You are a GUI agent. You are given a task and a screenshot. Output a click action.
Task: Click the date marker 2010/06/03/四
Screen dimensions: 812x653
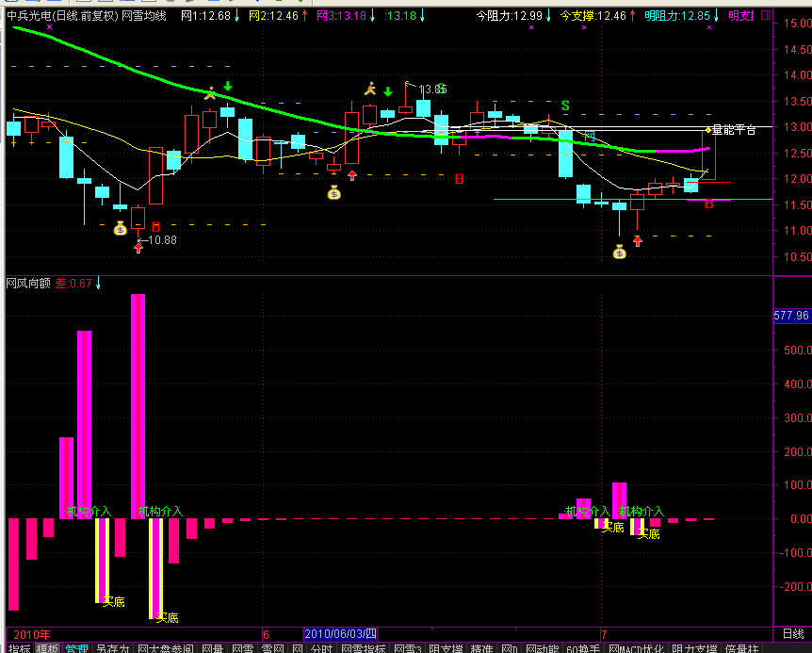[x=340, y=634]
